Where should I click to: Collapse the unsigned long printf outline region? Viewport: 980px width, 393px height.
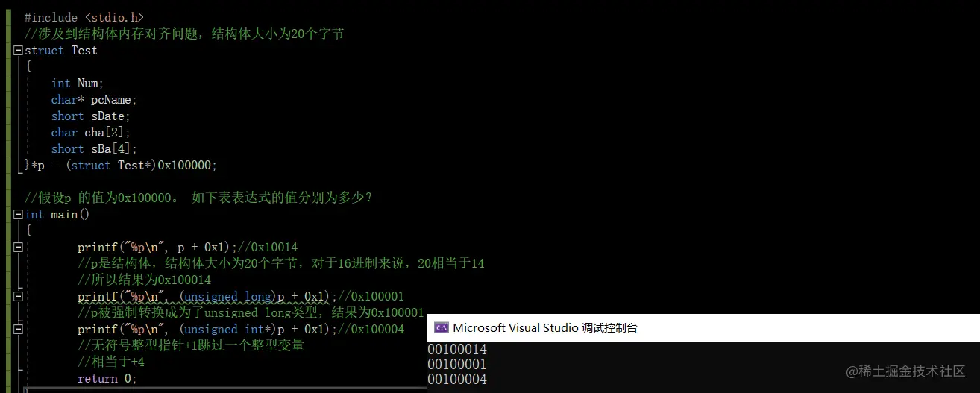point(18,297)
